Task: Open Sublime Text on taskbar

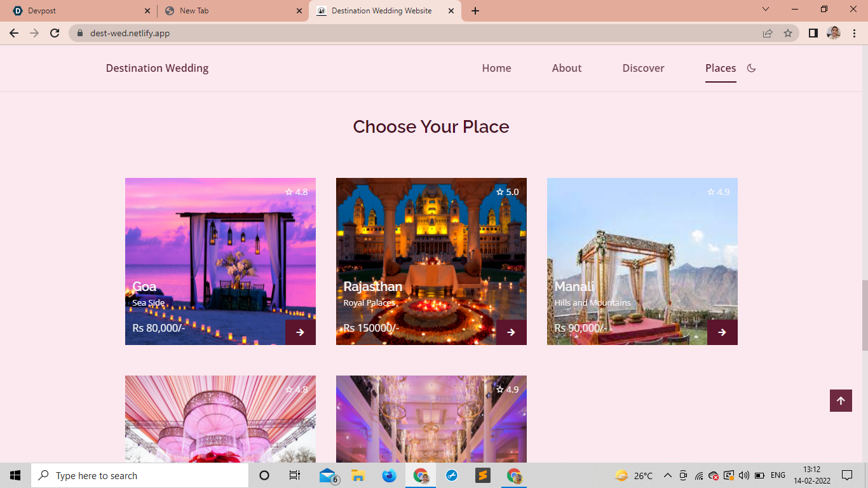Action: point(483,475)
